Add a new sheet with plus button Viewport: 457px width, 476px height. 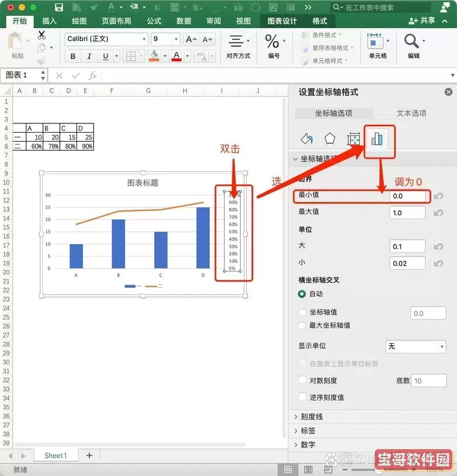pyautogui.click(x=89, y=455)
